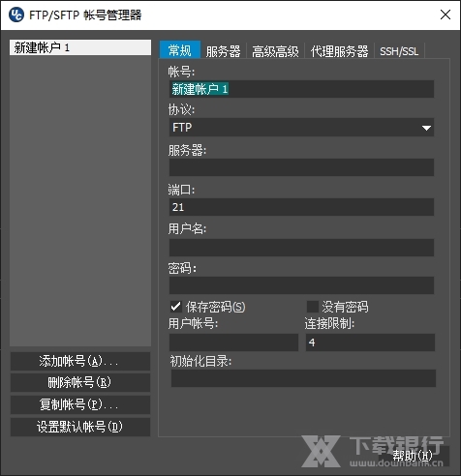Switch to the 代理服务器 tab

point(339,51)
